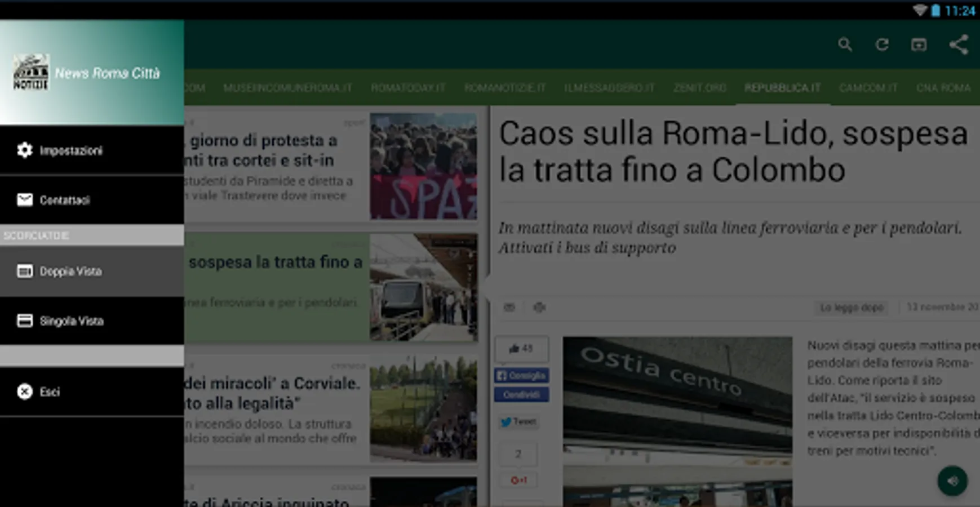Open the train station article thumbnail
Image resolution: width=980 pixels, height=507 pixels.
[x=423, y=287]
